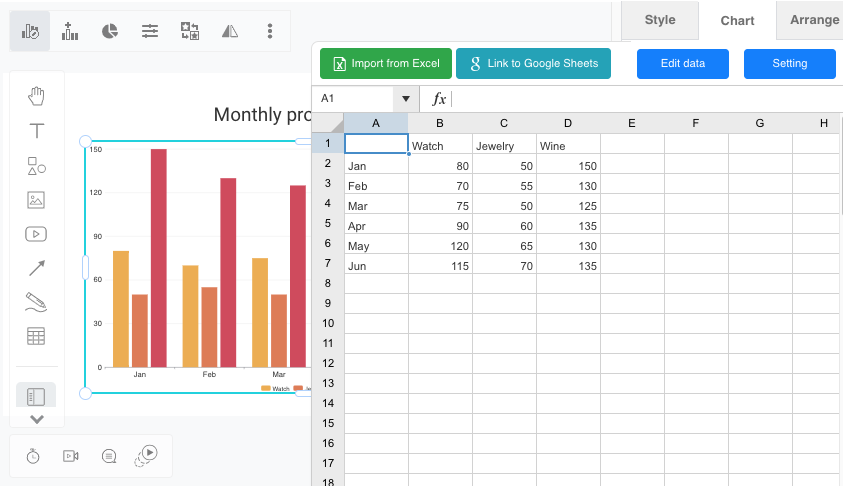Open the three-dot more options menu
Viewport: 843px width, 486px height.
(270, 31)
